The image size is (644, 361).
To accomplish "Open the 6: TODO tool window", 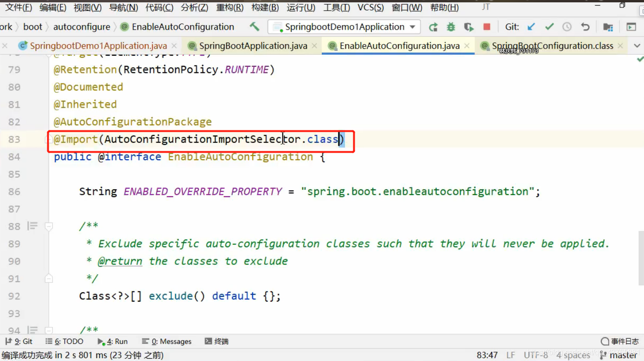I will coord(64,341).
